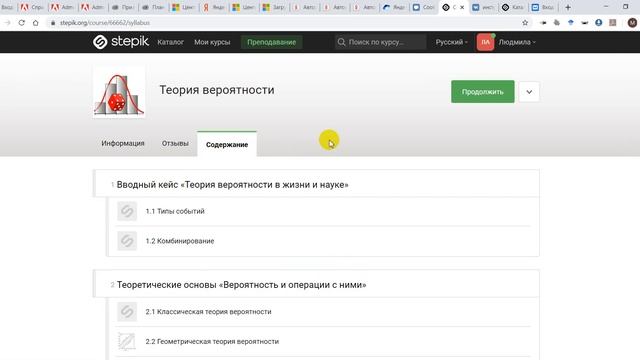Open the Людмила profile dropdown
Viewport: 640px width, 360px height.
517,42
